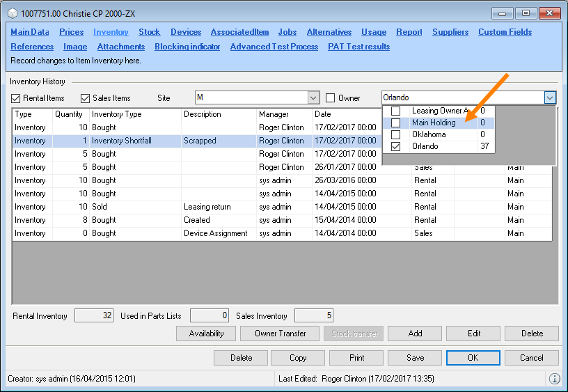Uncheck the Sales Items checkbox
Image resolution: width=568 pixels, height=392 pixels.
(86, 98)
